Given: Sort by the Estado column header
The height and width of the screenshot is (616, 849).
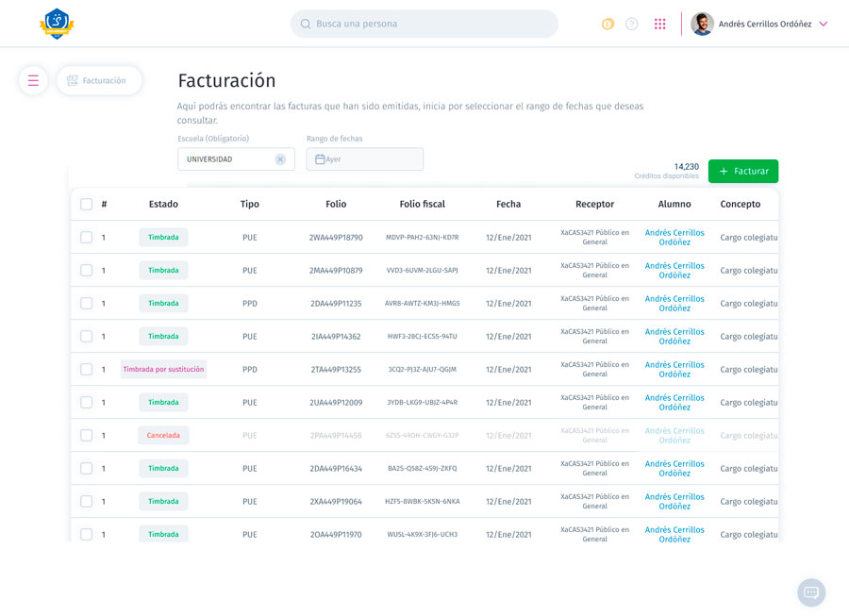Looking at the screenshot, I should click(163, 204).
